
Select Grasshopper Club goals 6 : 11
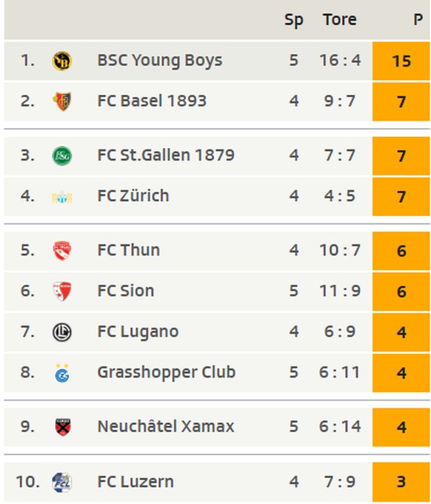(340, 372)
